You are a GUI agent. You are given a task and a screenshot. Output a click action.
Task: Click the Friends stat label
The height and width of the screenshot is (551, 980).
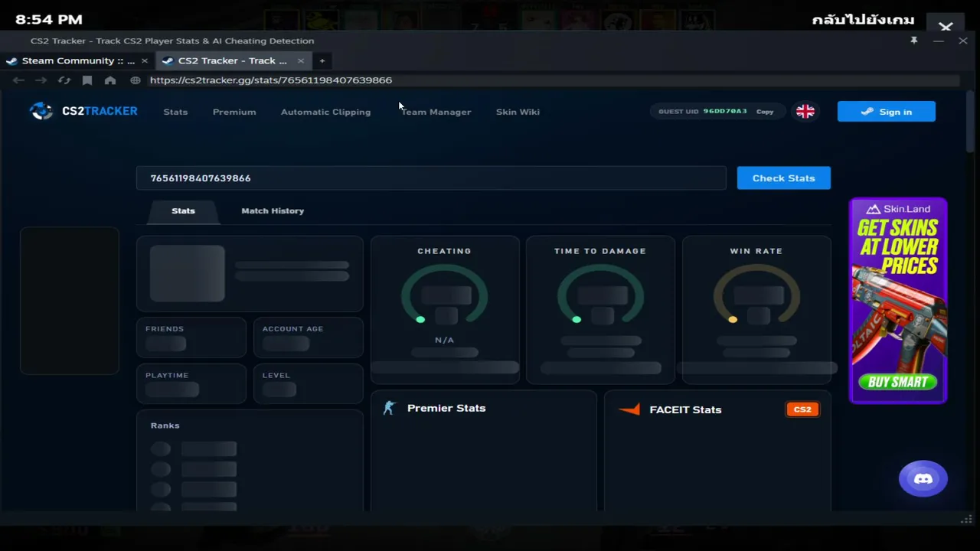coord(165,329)
